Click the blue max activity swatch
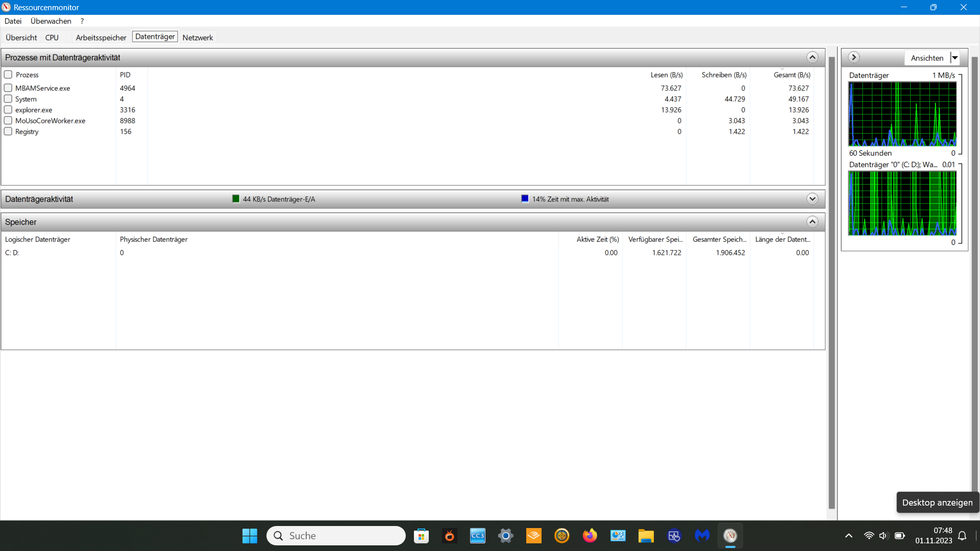980x551 pixels. coord(525,199)
